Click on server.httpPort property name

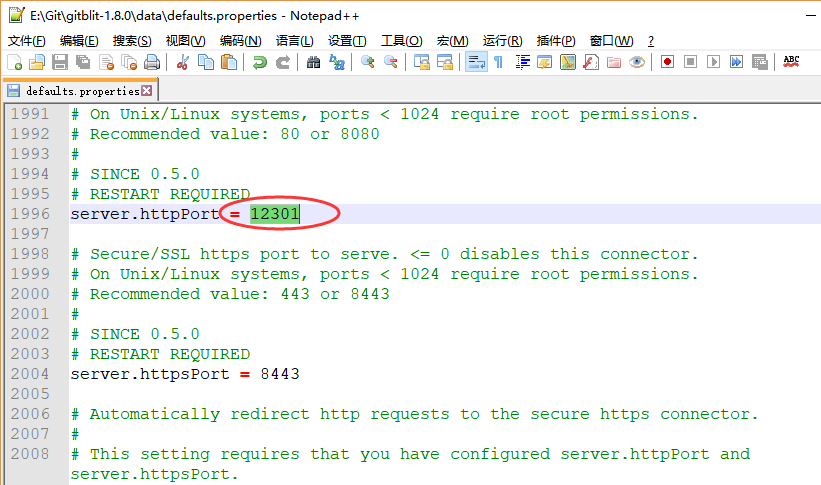coord(145,214)
